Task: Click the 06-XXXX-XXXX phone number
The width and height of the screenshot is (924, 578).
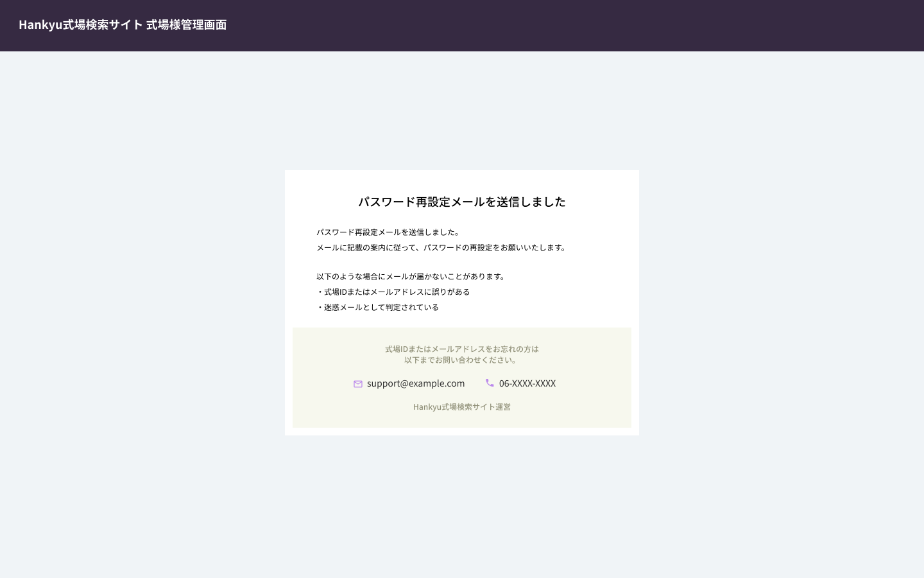Action: tap(527, 383)
